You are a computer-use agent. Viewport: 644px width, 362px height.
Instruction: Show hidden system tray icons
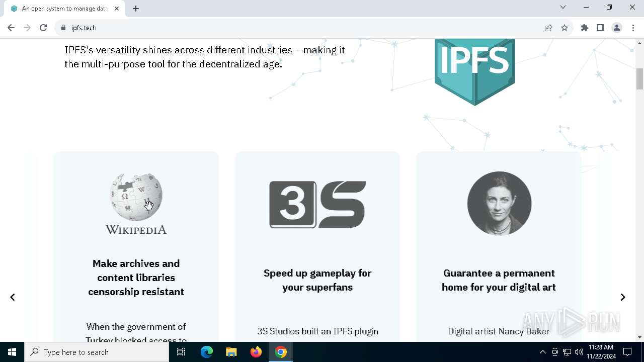click(x=542, y=352)
